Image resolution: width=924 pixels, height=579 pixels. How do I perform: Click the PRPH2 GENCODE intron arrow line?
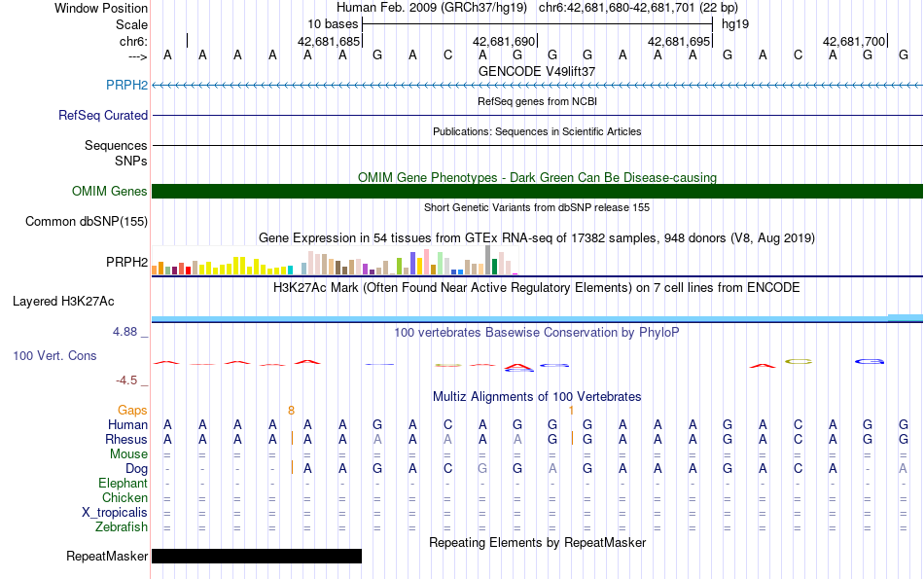pyautogui.click(x=537, y=86)
